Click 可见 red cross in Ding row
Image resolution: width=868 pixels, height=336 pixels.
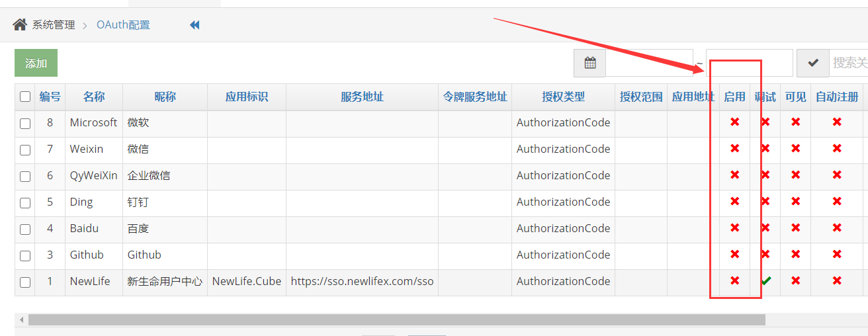pyautogui.click(x=796, y=202)
